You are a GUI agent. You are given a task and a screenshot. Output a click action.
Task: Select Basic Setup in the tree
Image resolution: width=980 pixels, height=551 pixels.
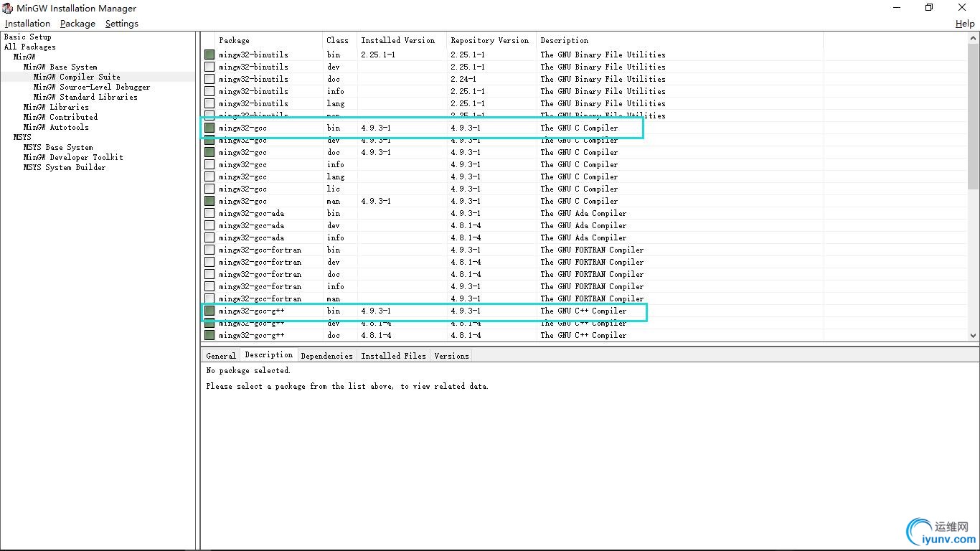coord(28,37)
